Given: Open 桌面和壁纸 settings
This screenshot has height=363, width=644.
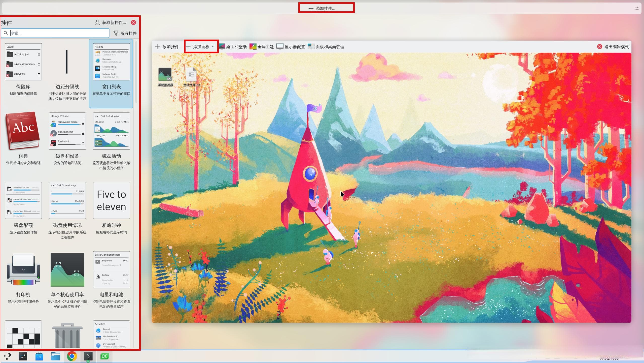Looking at the screenshot, I should (x=233, y=47).
